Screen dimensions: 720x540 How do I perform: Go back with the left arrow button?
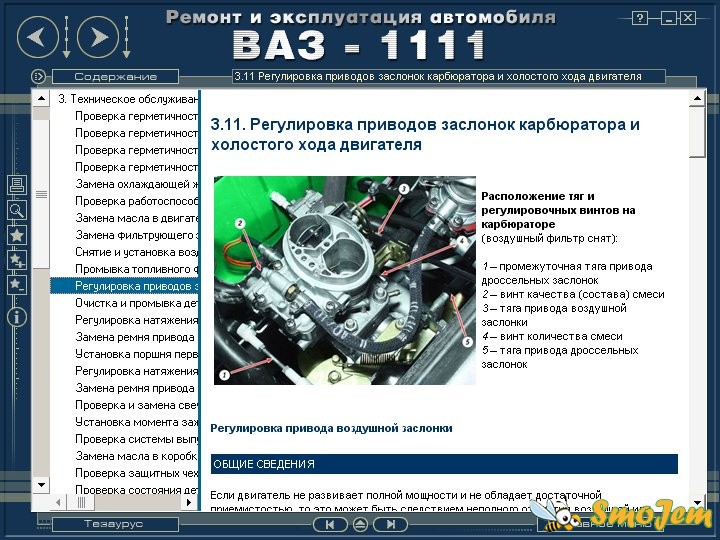coord(38,37)
